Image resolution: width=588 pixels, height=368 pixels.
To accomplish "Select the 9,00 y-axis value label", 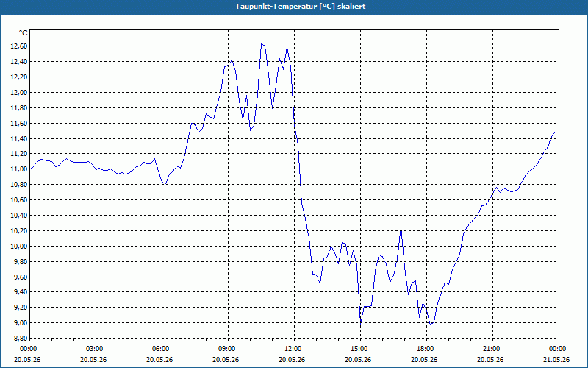I will [21, 322].
